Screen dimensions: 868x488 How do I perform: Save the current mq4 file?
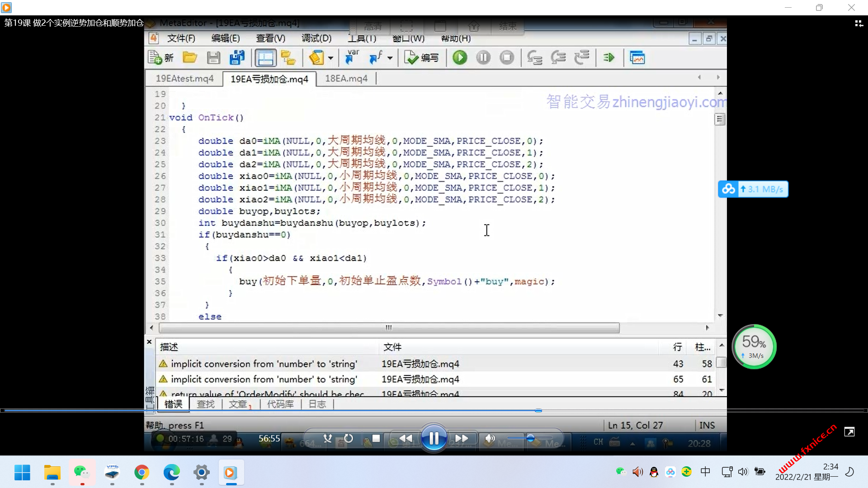[213, 58]
